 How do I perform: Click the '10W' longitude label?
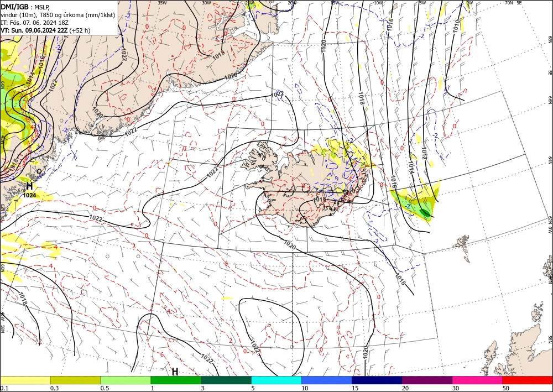coord(378,3)
